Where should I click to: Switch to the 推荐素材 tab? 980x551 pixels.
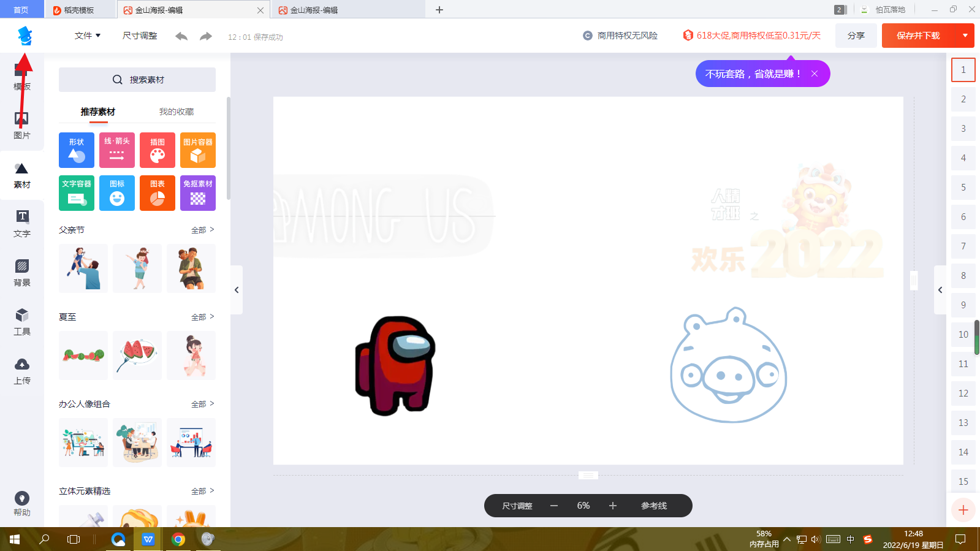tap(98, 112)
